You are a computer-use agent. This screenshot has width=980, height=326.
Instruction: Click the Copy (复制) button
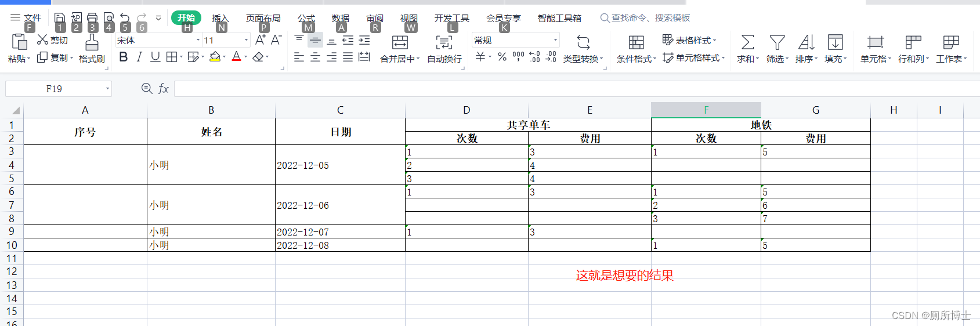point(55,57)
